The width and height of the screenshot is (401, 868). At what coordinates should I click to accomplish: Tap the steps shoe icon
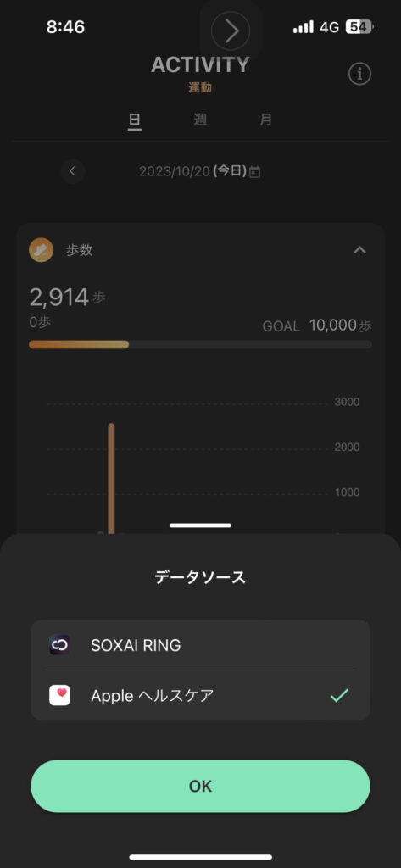[x=41, y=250]
